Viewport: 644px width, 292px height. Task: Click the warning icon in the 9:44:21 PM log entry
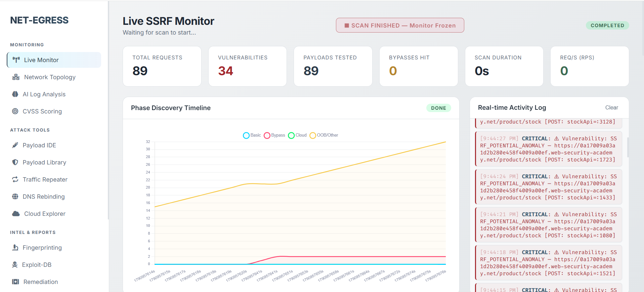[557, 214]
